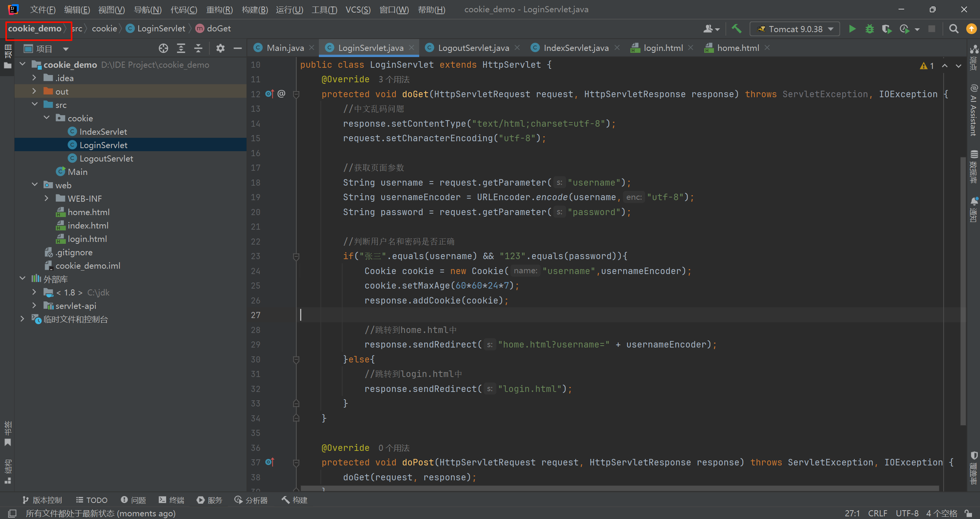Click the override gutter icon on line 37
Image resolution: width=980 pixels, height=519 pixels.
pyautogui.click(x=269, y=462)
